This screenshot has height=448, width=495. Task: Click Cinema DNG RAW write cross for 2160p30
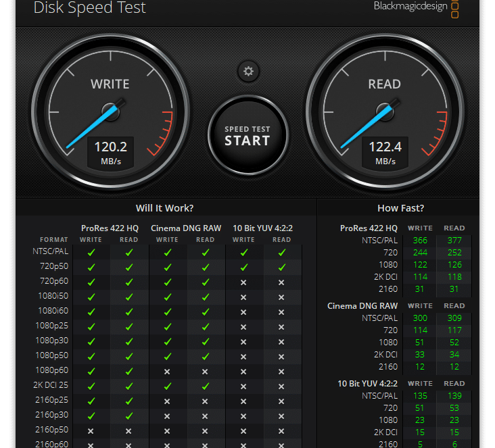point(167,416)
